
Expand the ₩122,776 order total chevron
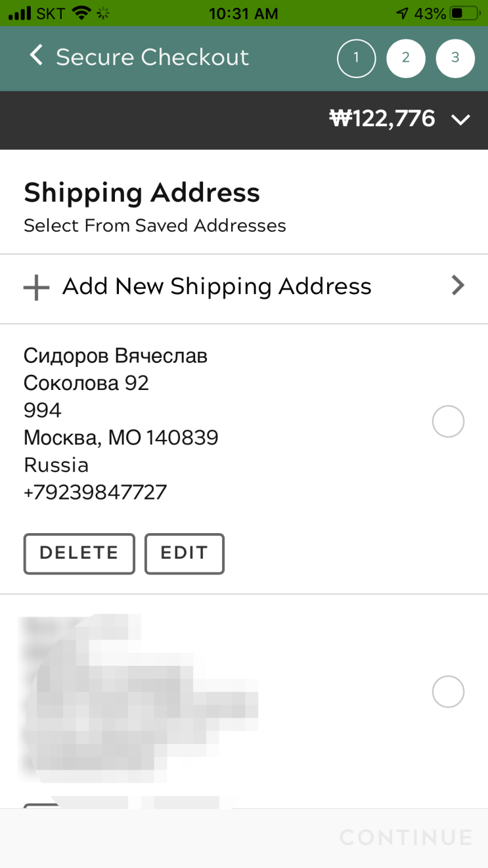pyautogui.click(x=461, y=119)
